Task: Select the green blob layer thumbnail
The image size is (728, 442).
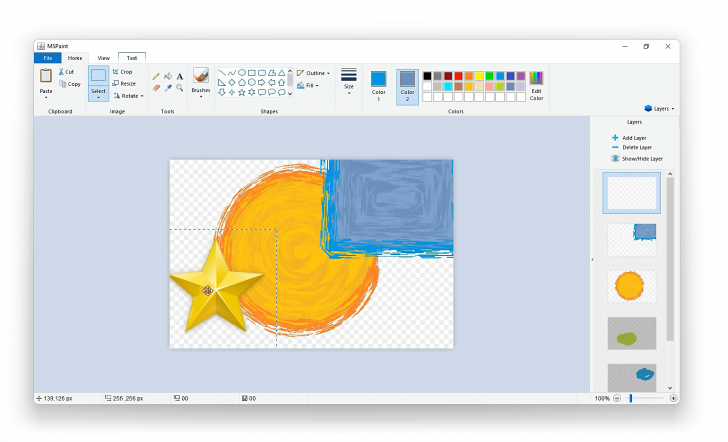Action: 631,333
